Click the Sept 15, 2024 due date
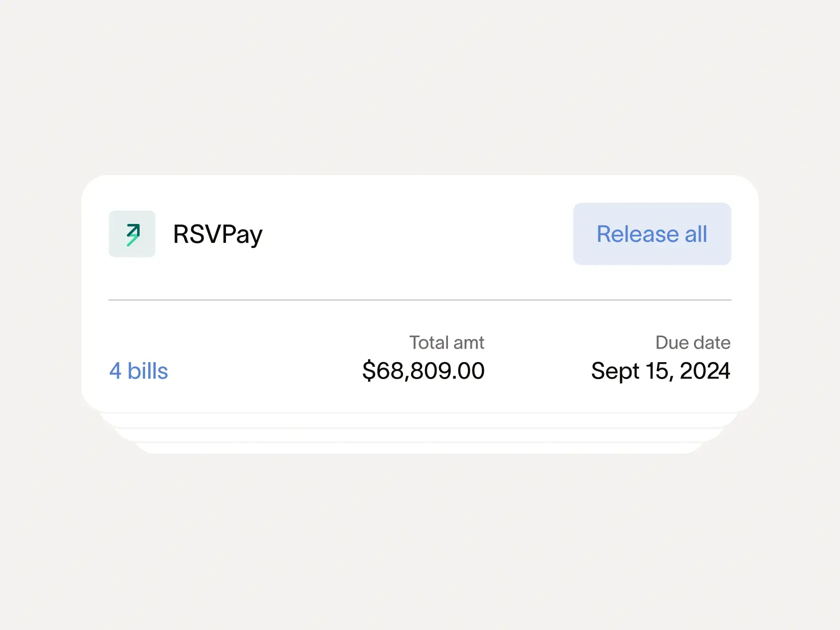This screenshot has width=840, height=630. tap(660, 371)
